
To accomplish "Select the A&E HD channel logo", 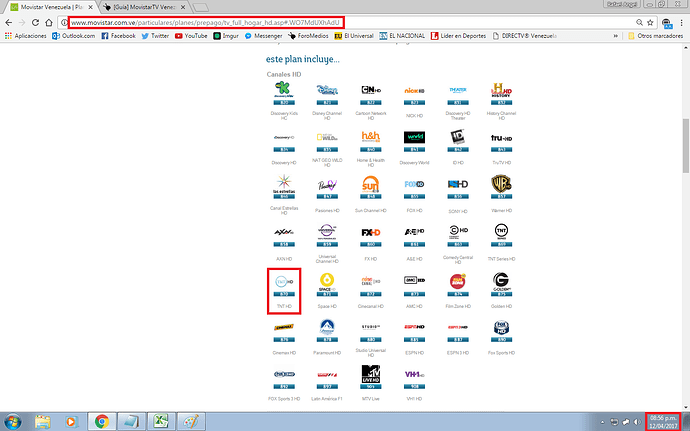I will coord(414,232).
